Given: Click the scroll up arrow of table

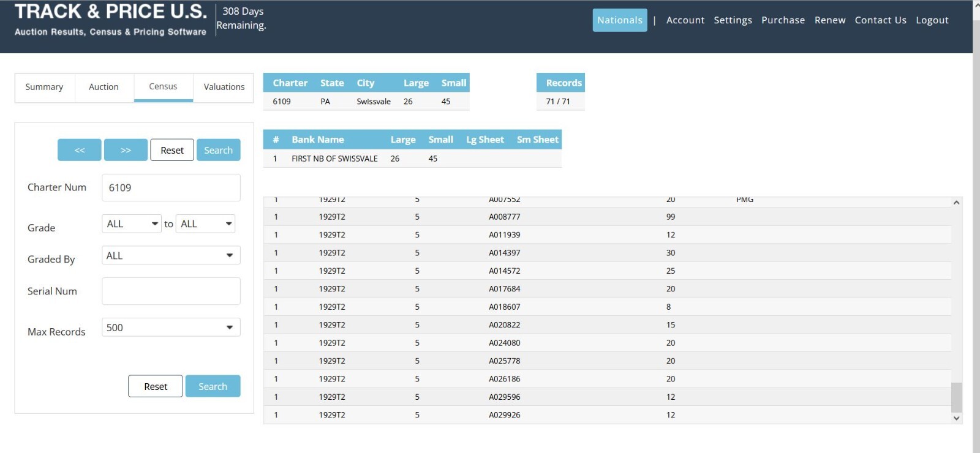Looking at the screenshot, I should [956, 203].
